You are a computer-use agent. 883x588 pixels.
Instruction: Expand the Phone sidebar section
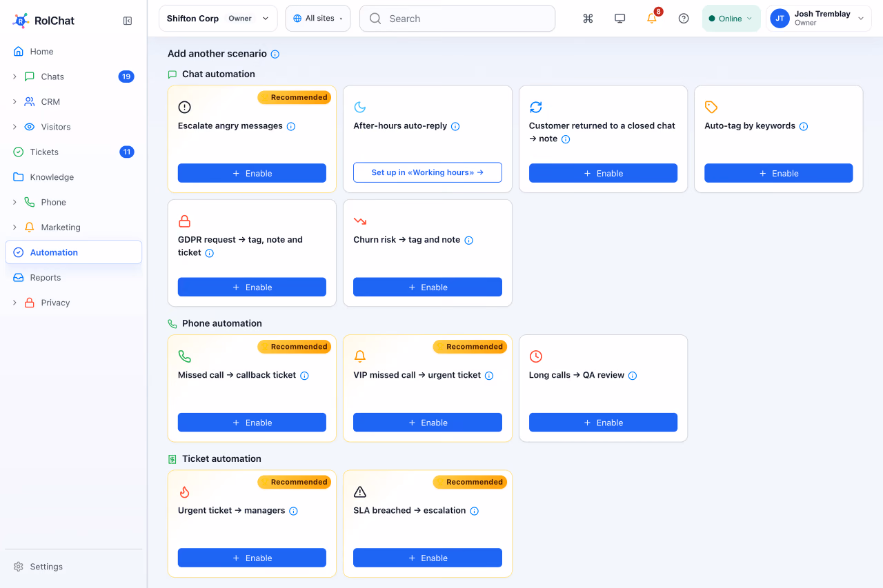click(14, 202)
